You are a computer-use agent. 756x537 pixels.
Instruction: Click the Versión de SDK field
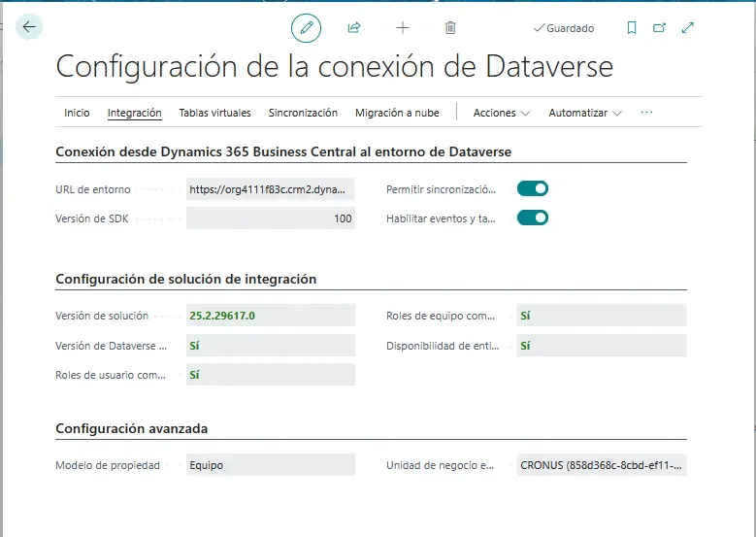click(x=271, y=218)
